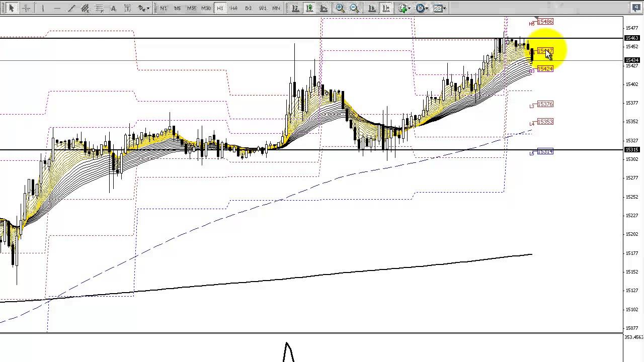The width and height of the screenshot is (644, 362).
Task: Switch chart to M15 timeframe
Action: (191, 8)
